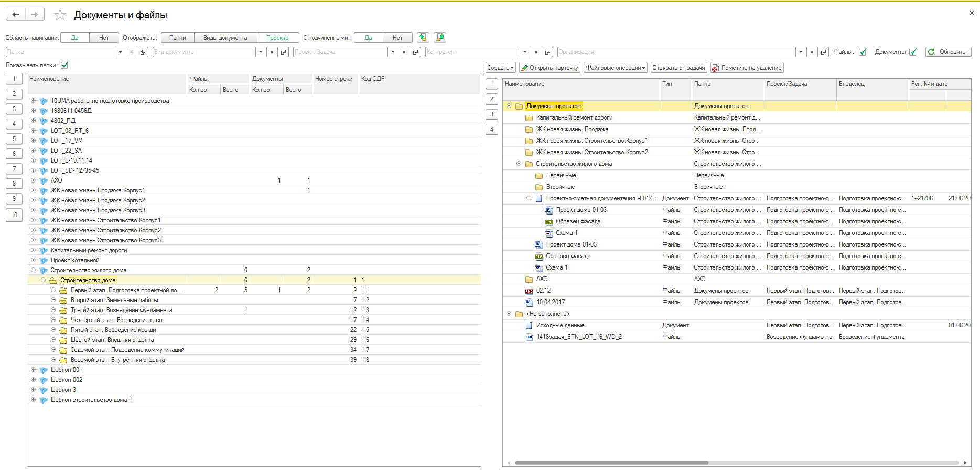This screenshot has height=471, width=980.
Task: Add page to favorites with the star
Action: pyautogui.click(x=60, y=15)
